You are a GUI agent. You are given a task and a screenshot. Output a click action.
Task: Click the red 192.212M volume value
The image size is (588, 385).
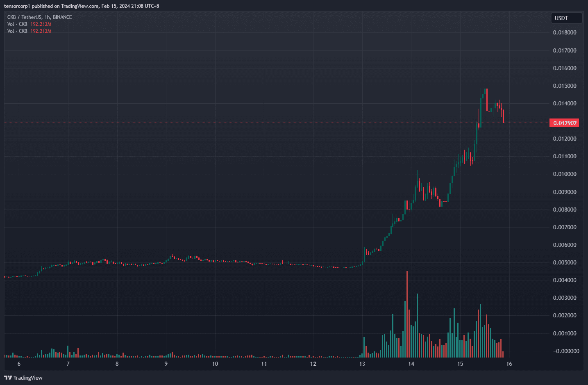(41, 24)
